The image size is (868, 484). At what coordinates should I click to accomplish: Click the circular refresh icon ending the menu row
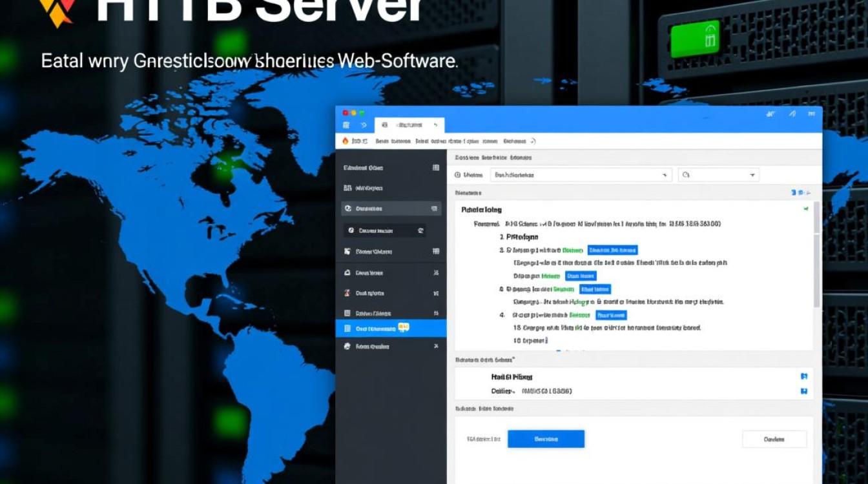tap(533, 141)
